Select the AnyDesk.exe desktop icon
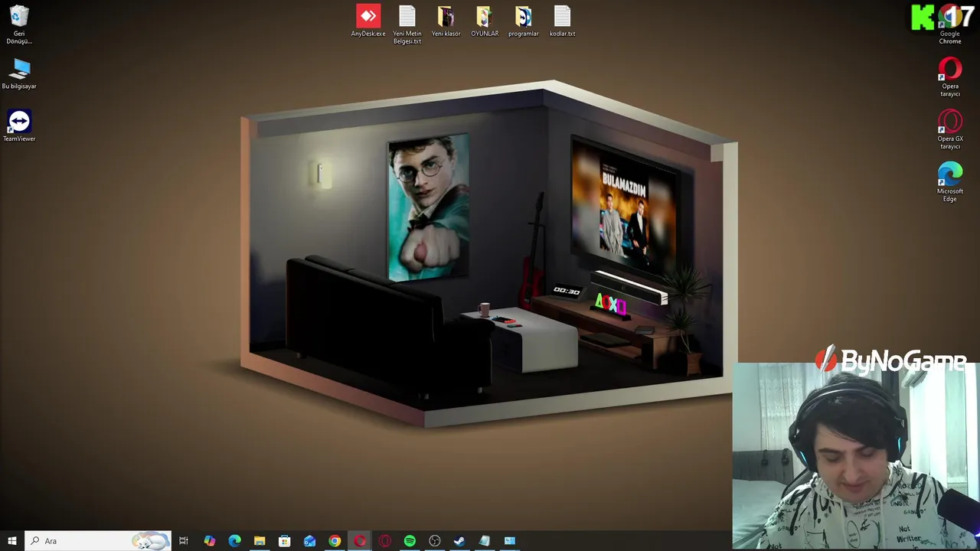 (368, 21)
